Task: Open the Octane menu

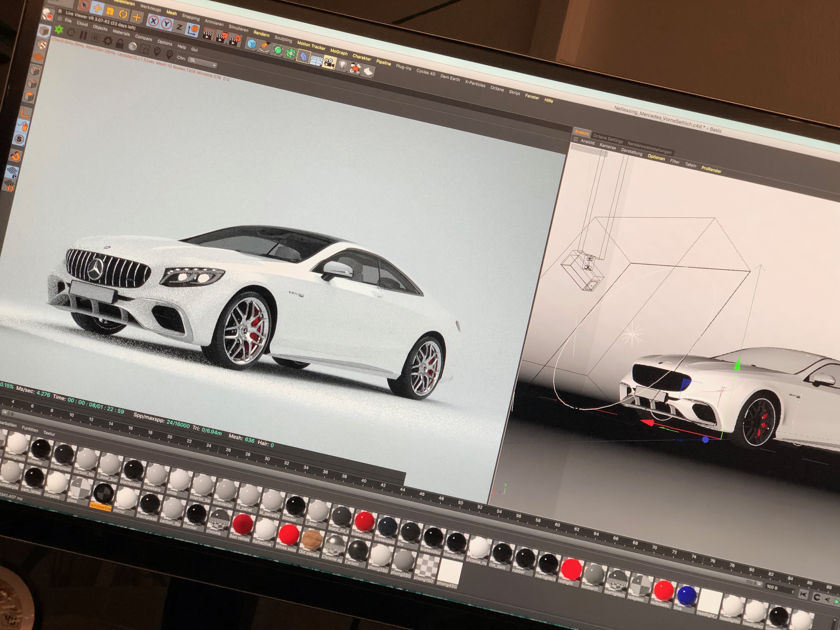Action: pos(497,89)
